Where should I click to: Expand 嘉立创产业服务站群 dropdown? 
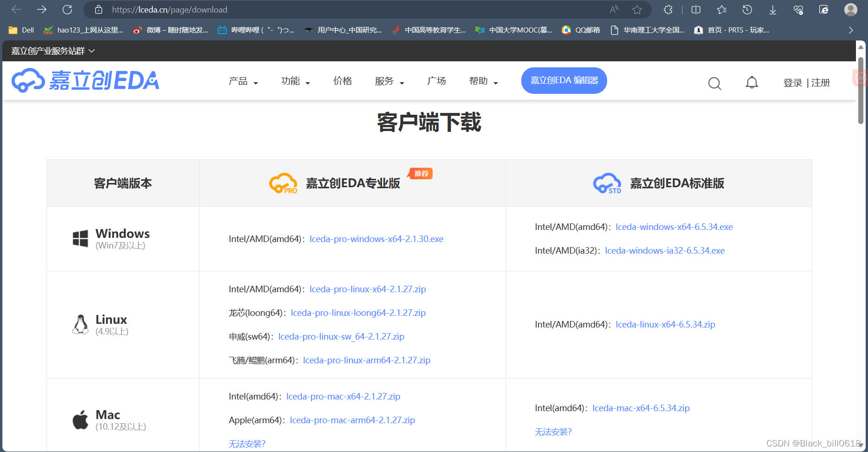pyautogui.click(x=53, y=51)
